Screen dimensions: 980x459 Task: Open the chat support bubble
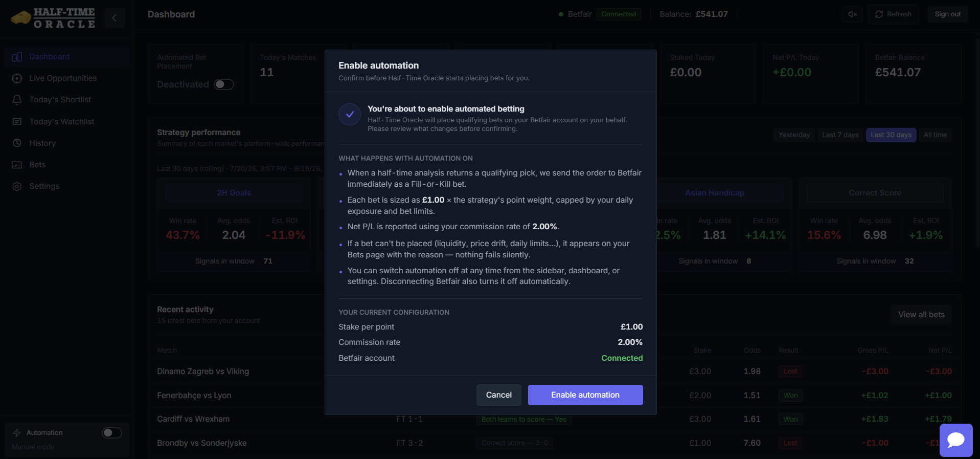955,440
